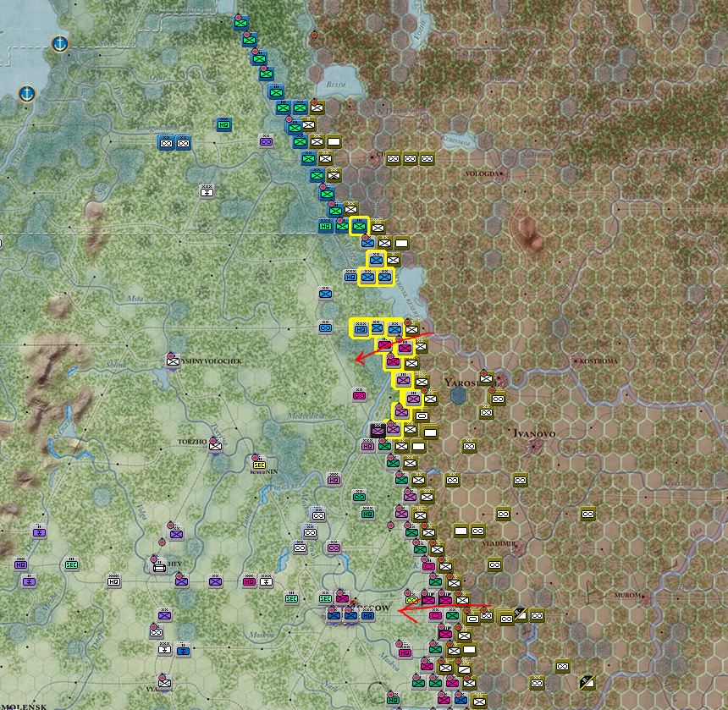Viewport: 728px width, 710px height.
Task: Select the white XXX counter beside the blue counter near Vyazma
Action: coord(165,649)
